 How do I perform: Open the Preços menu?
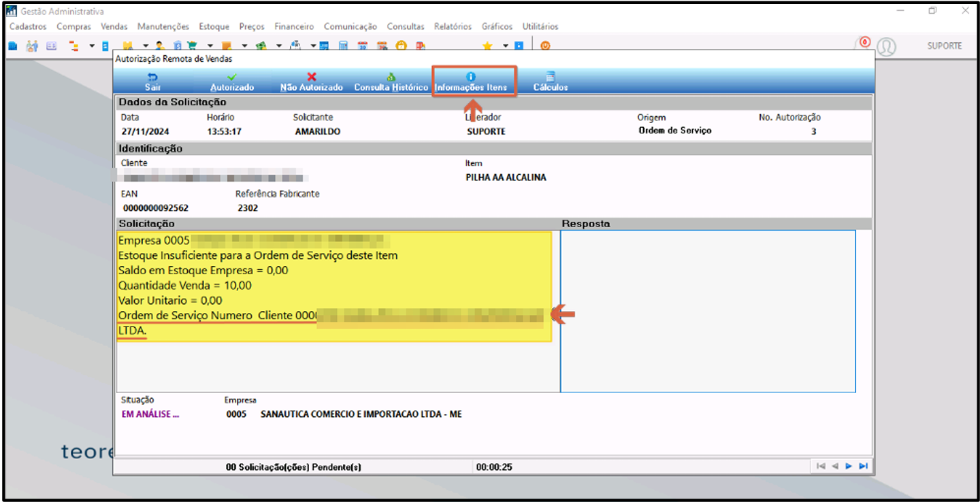coord(252,27)
